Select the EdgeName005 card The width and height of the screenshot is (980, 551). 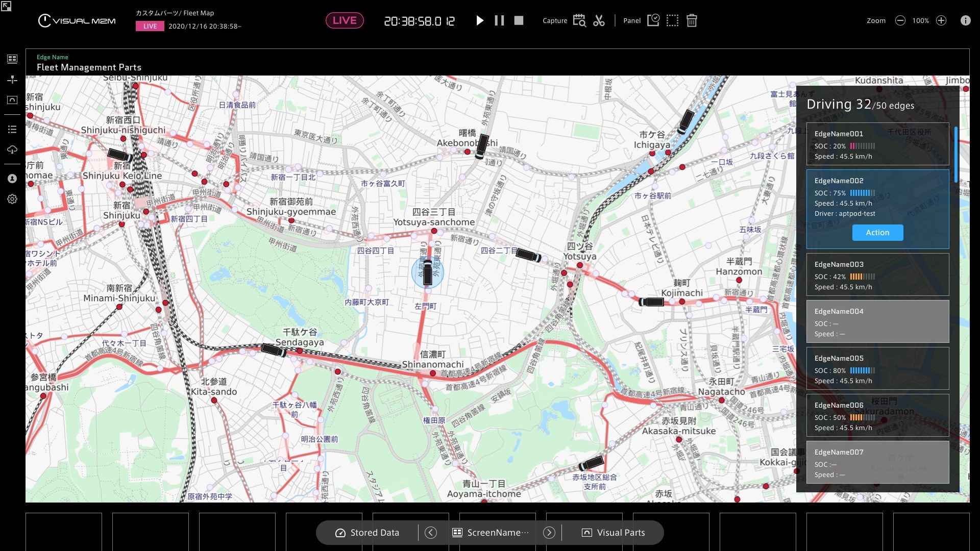click(877, 368)
